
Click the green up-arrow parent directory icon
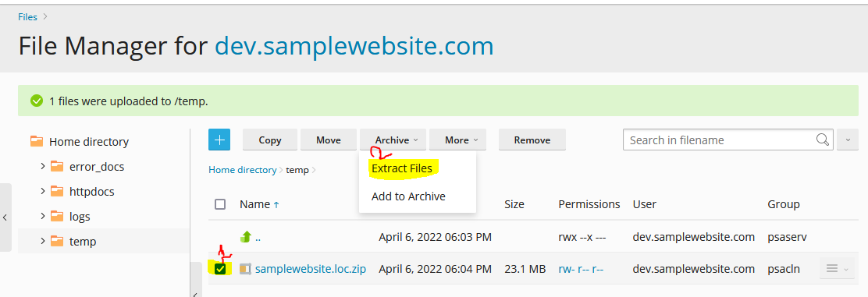246,237
